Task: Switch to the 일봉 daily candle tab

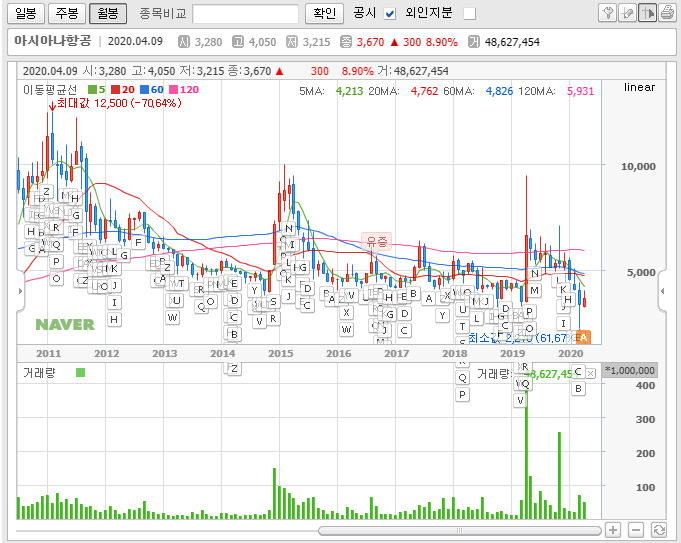Action: [x=26, y=13]
